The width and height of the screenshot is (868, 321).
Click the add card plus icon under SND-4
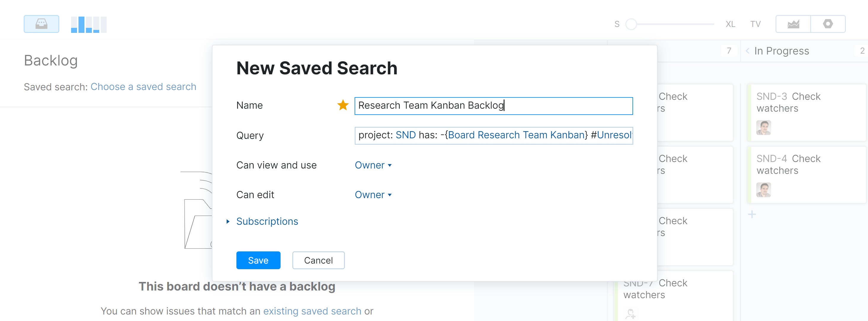[752, 214]
